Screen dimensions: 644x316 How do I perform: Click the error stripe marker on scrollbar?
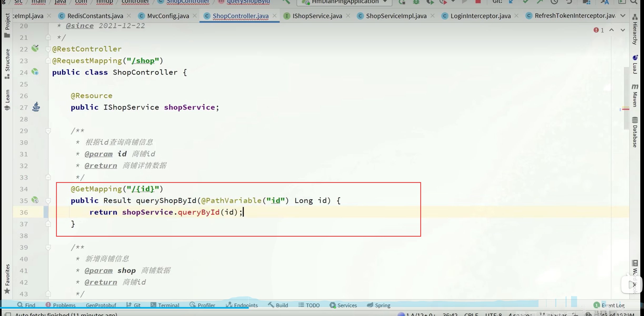(x=626, y=109)
